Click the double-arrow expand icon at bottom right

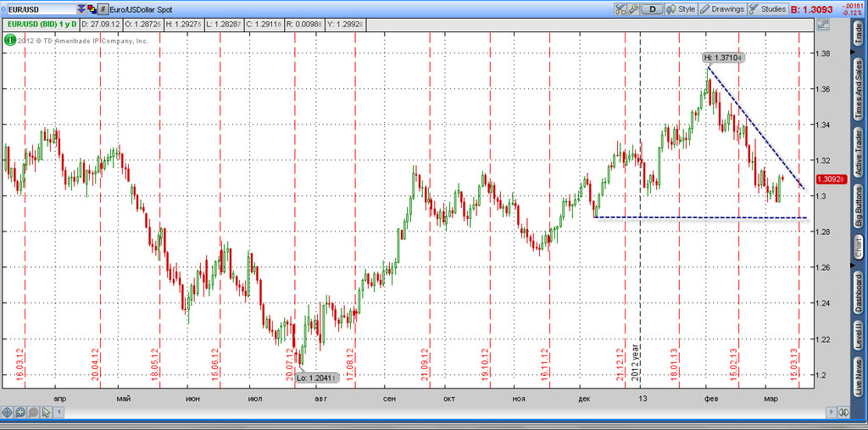click(843, 412)
